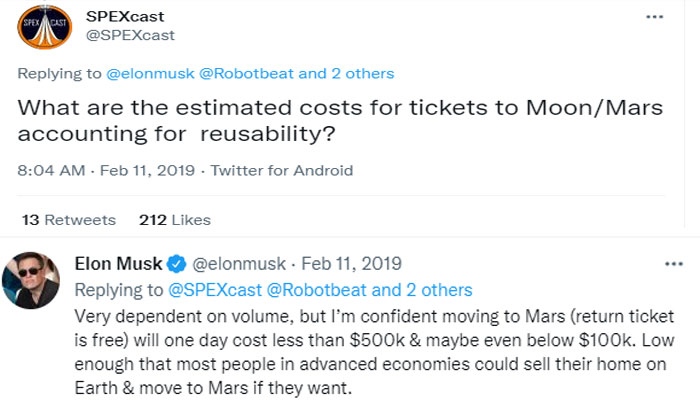View the 13 Retweets list
Image resolution: width=700 pixels, height=400 pixels.
coord(68,220)
